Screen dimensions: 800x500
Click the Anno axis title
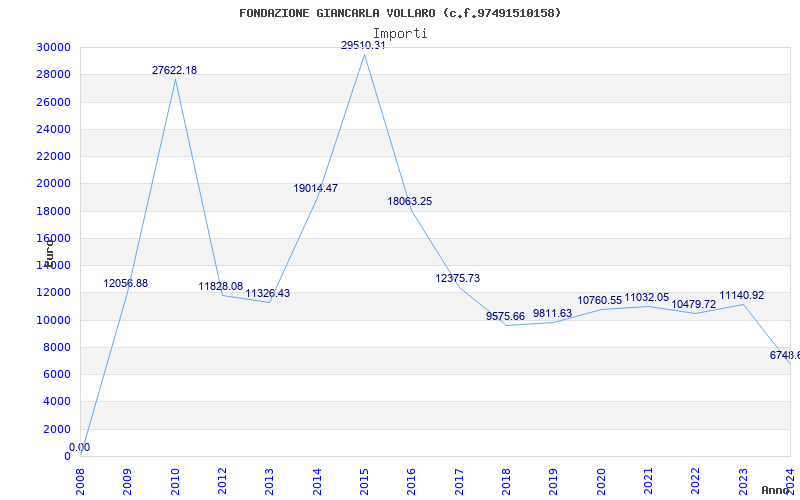pyautogui.click(x=775, y=490)
